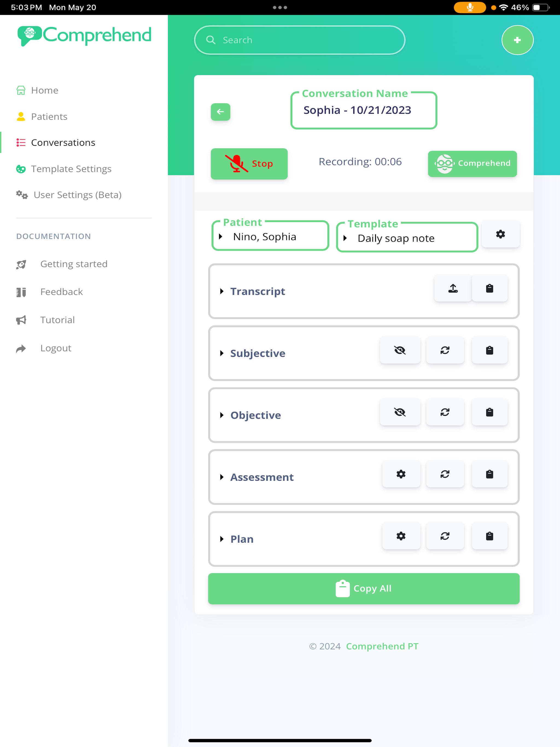
Task: Go to Template Settings in sidebar
Action: tap(71, 168)
